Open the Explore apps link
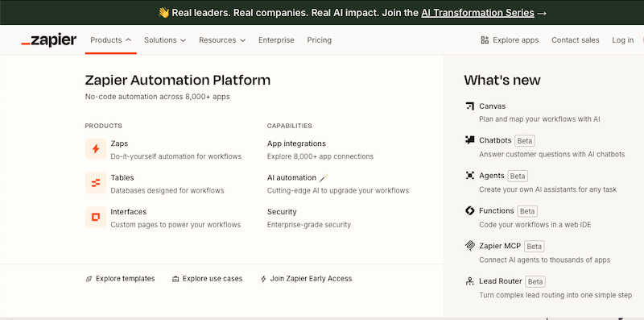The height and width of the screenshot is (320, 644). pyautogui.click(x=510, y=39)
